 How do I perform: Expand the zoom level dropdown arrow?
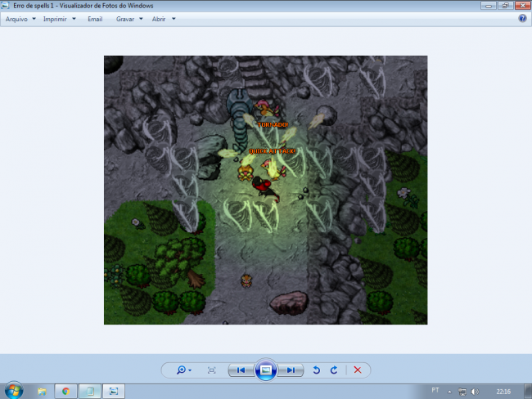190,370
